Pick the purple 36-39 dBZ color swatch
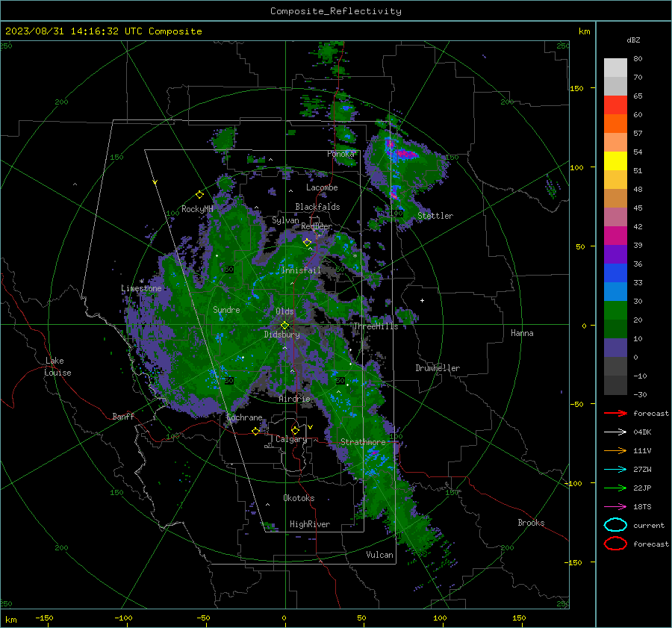Image resolution: width=672 pixels, height=628 pixels. coord(615,254)
